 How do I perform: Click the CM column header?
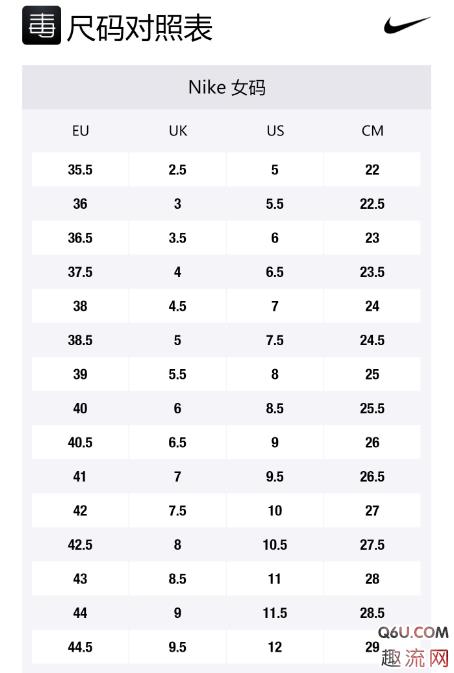372,130
